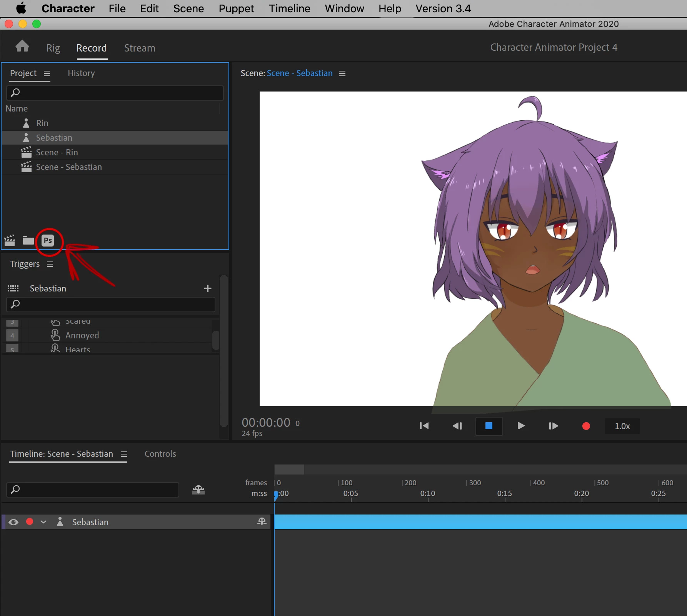The height and width of the screenshot is (616, 687).
Task: Open the Apple menu
Action: click(x=21, y=8)
